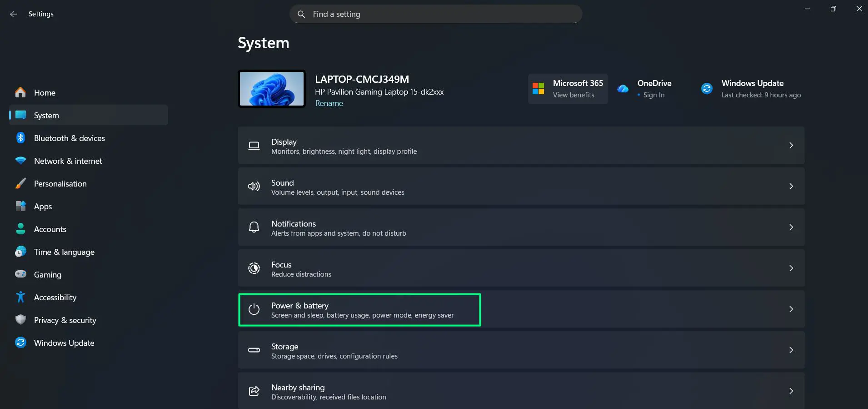This screenshot has width=868, height=409.
Task: Click the Time & language globe icon
Action: [20, 252]
